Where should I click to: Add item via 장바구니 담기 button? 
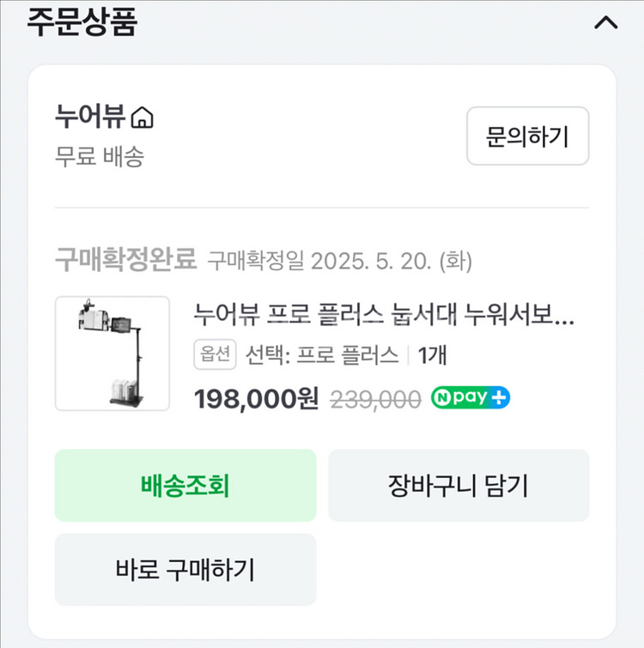(x=459, y=486)
